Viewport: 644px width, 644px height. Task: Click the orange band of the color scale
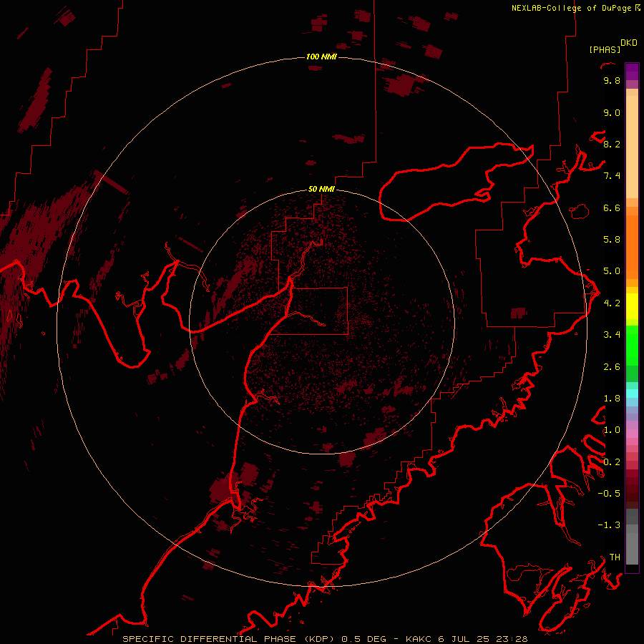pos(632,248)
